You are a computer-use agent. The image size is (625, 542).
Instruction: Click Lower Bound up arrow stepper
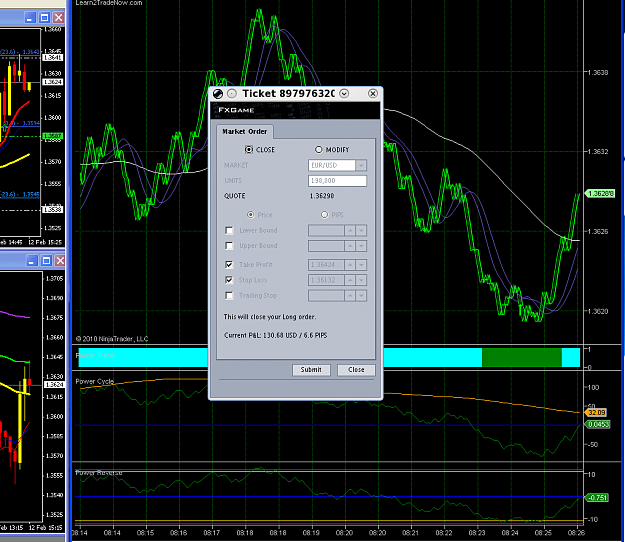point(350,230)
